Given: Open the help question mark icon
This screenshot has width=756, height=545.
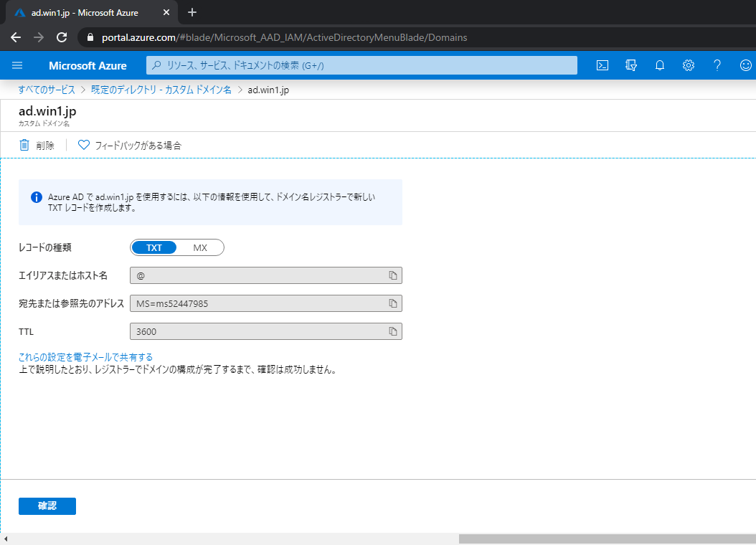Looking at the screenshot, I should pyautogui.click(x=717, y=65).
